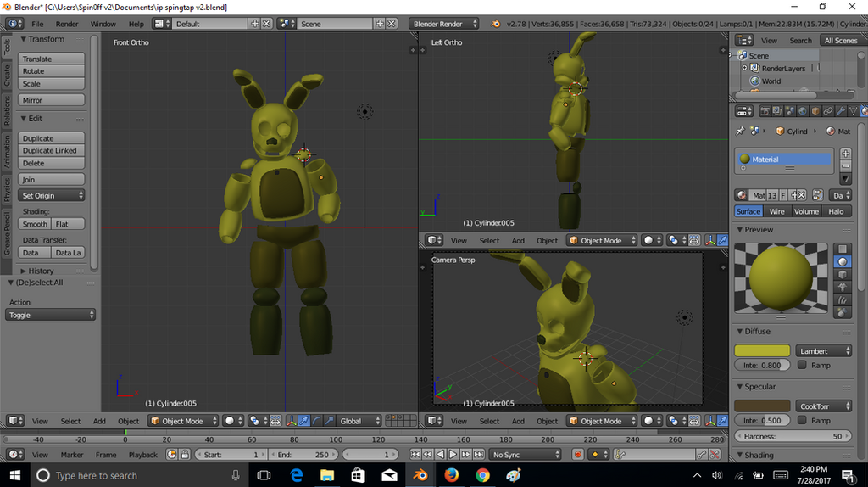Image resolution: width=868 pixels, height=487 pixels.
Task: Click the Hardness slider
Action: 793,436
